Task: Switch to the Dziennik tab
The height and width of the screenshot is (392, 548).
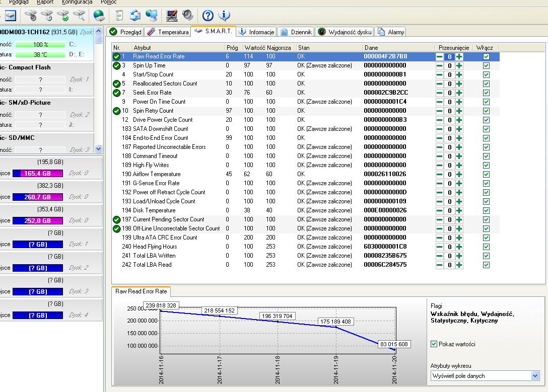Action: click(296, 32)
